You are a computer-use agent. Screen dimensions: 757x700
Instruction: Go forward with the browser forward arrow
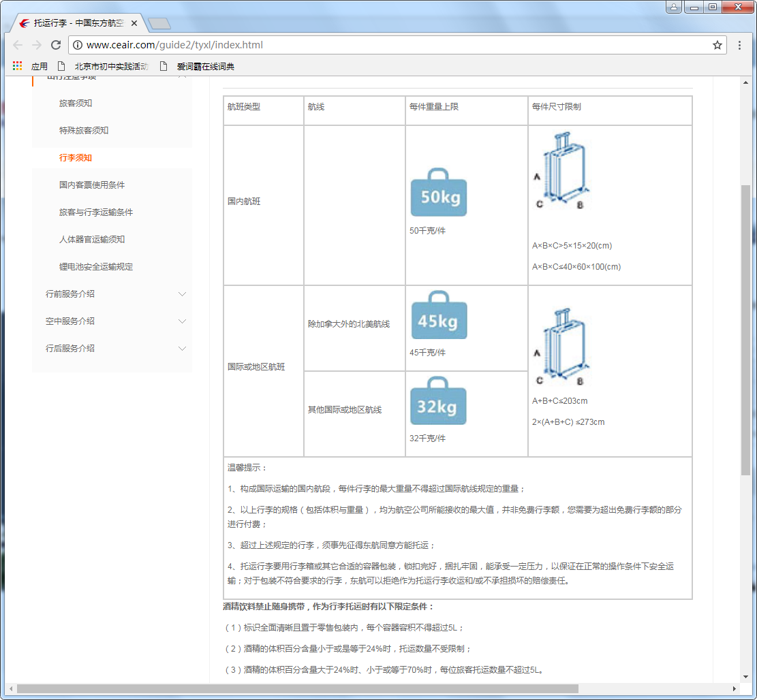[x=37, y=45]
